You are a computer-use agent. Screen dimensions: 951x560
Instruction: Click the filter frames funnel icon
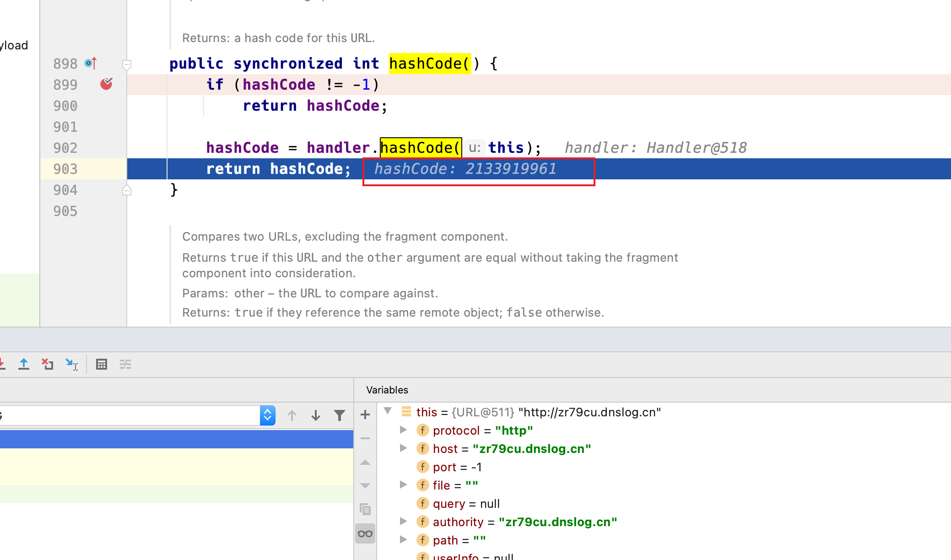340,415
